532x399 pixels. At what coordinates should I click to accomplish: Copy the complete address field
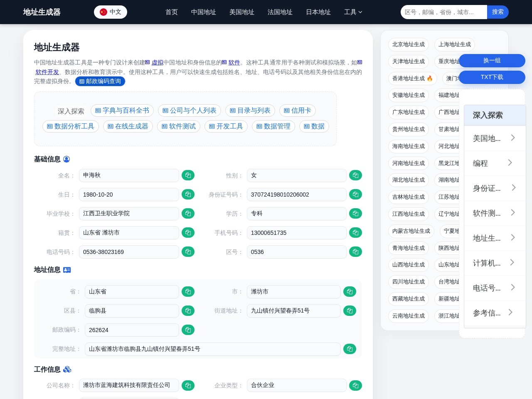[350, 349]
